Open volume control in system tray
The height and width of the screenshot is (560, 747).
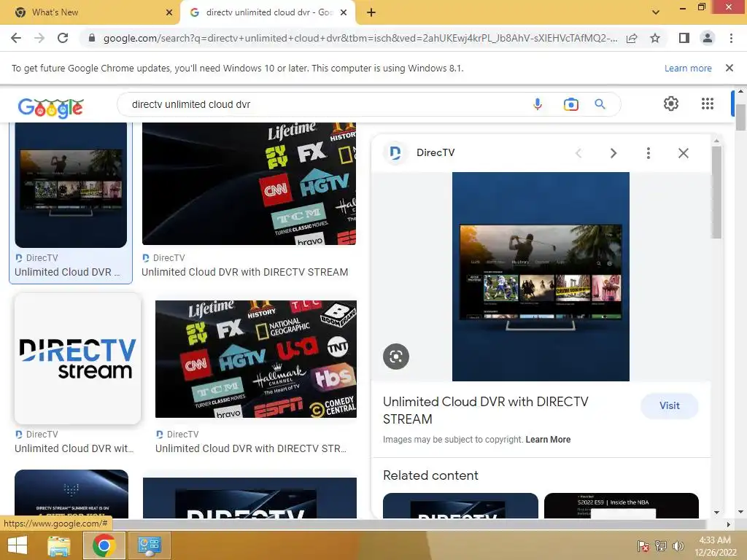[x=678, y=545]
